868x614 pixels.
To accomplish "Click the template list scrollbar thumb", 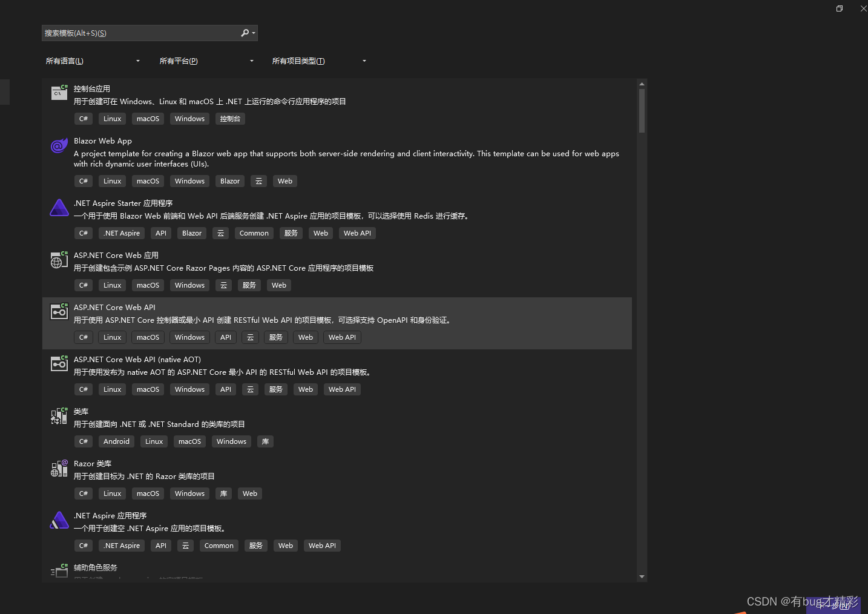I will pos(642,111).
